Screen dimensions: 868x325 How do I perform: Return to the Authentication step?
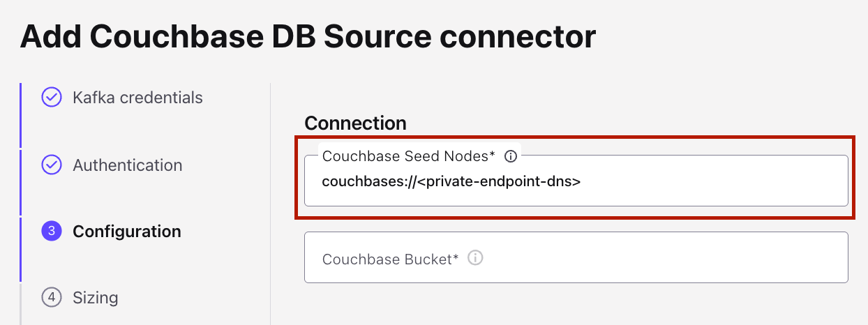[128, 165]
